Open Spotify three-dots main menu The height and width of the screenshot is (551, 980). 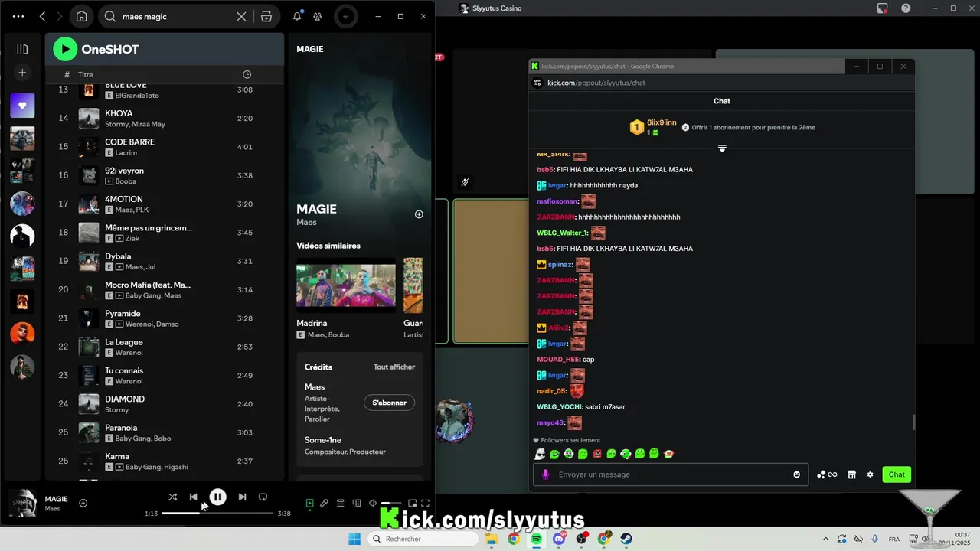(18, 16)
